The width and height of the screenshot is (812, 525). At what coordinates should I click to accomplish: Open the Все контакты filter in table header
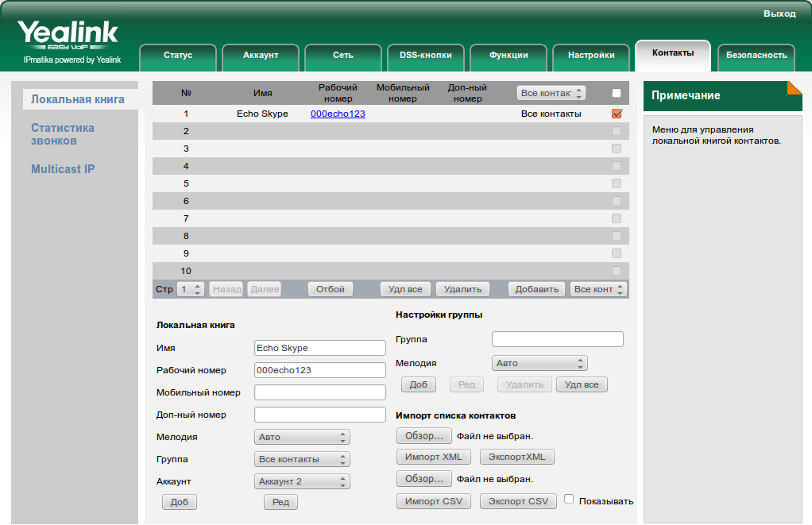(551, 93)
